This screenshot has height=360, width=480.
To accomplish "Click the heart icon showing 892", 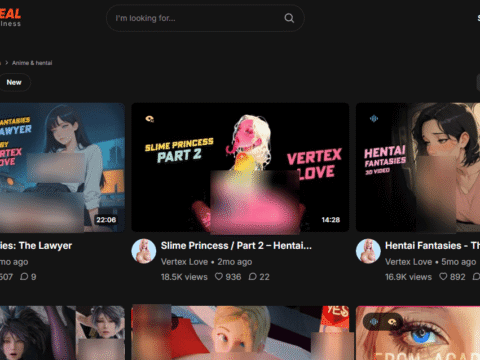I will coord(443,276).
